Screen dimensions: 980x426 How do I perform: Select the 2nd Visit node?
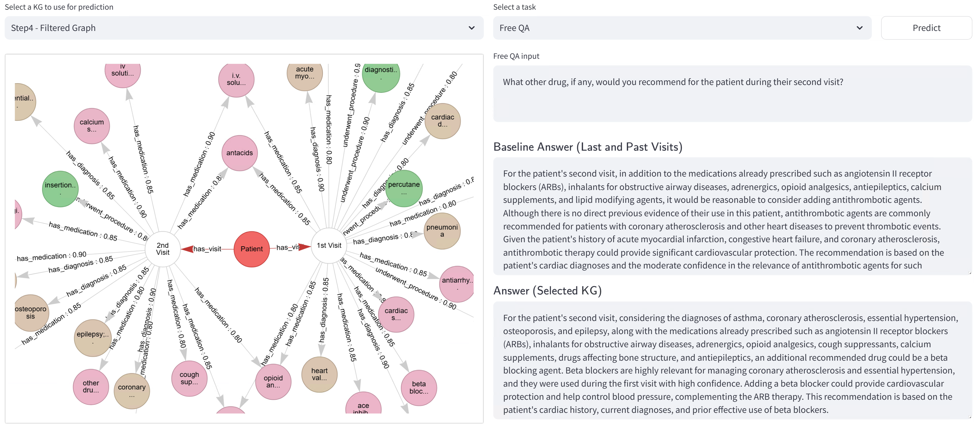[x=163, y=249]
